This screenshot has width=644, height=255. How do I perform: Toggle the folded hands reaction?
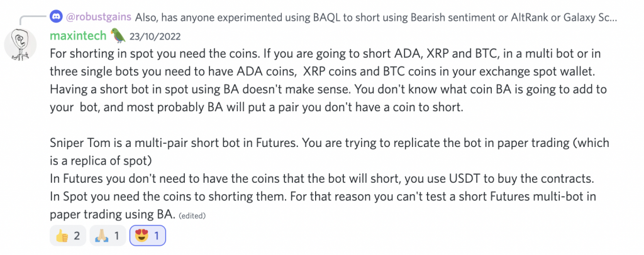(107, 236)
